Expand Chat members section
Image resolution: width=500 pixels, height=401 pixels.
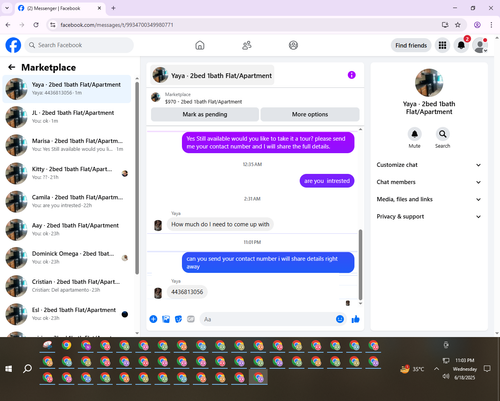click(x=429, y=182)
